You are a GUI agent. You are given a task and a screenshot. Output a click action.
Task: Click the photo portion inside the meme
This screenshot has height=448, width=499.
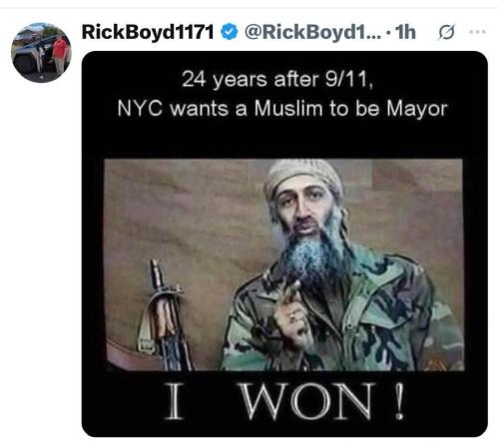point(283,264)
